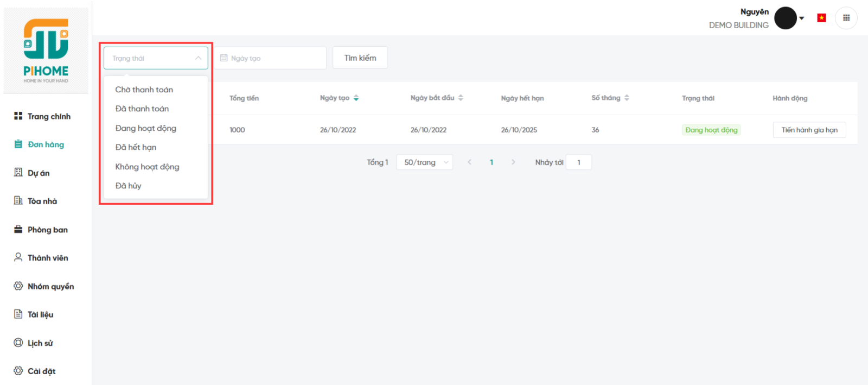Click the Lịch sử history icon

pyautogui.click(x=18, y=343)
